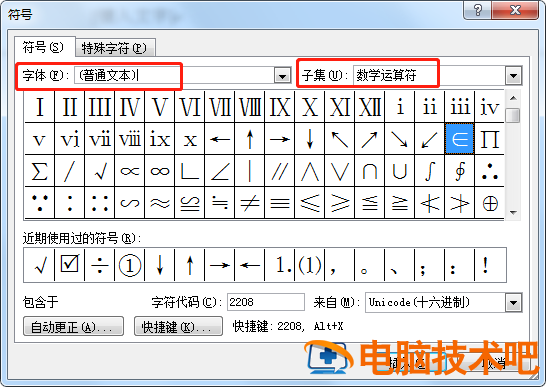Close the 符号 dialog window

515,10
